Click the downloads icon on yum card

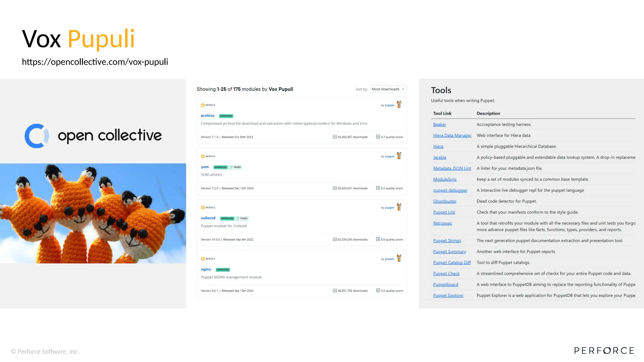[335, 188]
